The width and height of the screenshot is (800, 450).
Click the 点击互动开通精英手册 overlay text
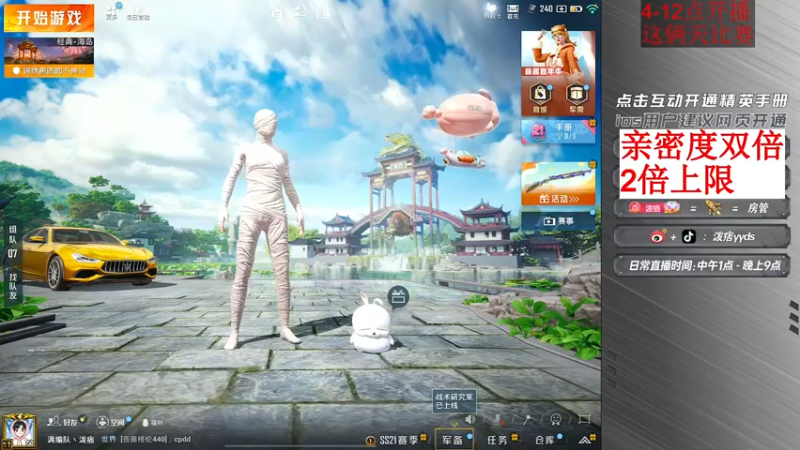click(701, 101)
